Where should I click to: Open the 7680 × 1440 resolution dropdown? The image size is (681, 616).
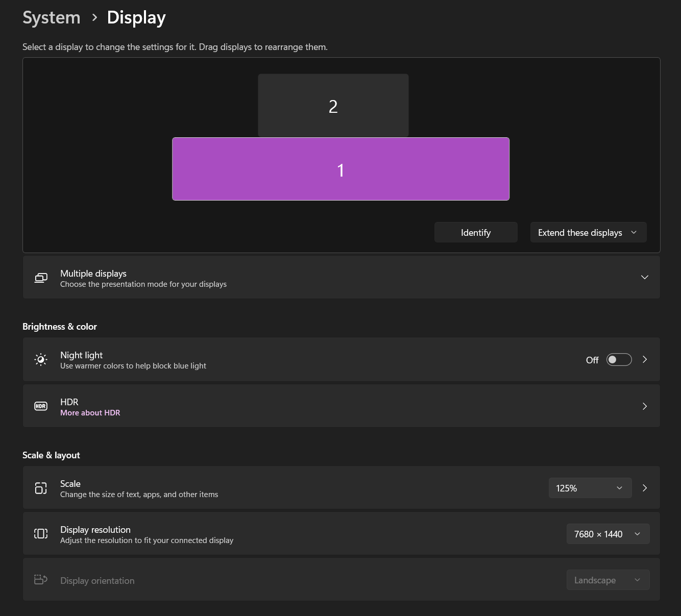(607, 534)
